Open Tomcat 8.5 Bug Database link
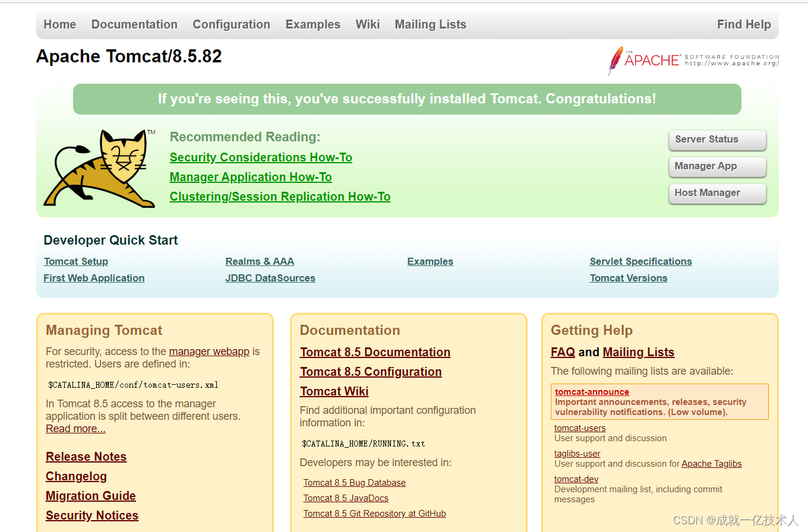 coord(355,483)
